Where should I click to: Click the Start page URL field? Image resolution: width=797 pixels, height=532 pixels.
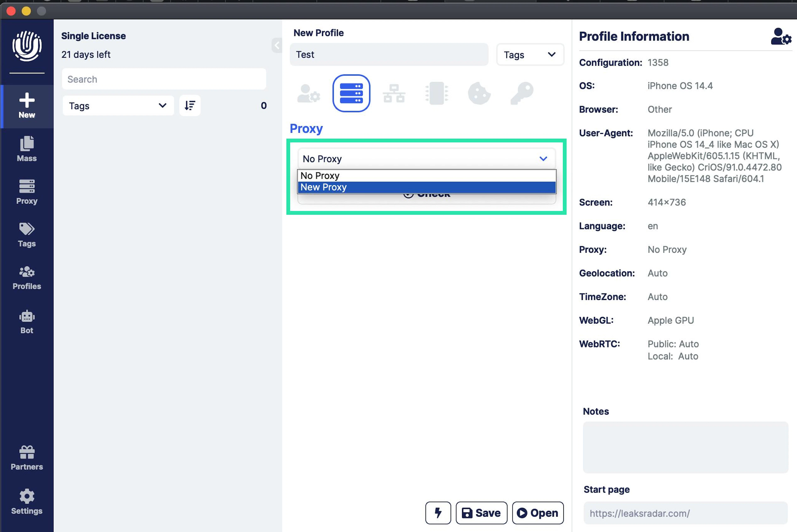[x=685, y=513]
